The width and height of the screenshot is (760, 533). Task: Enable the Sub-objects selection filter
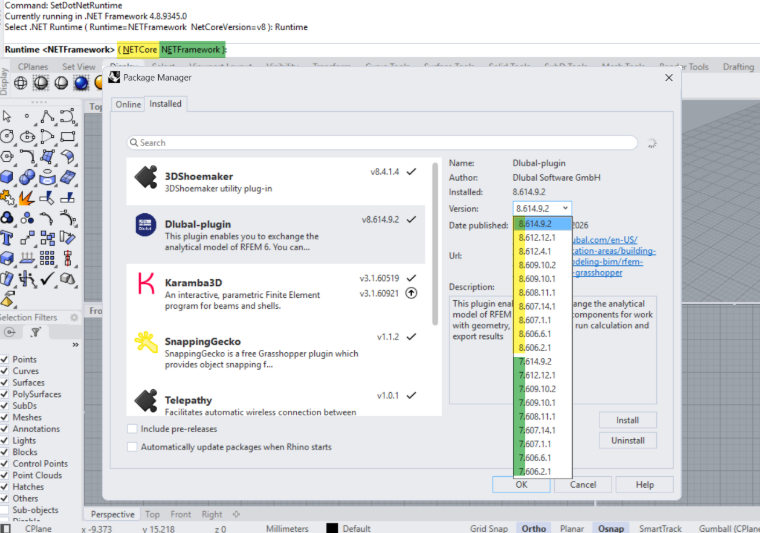tap(4, 510)
